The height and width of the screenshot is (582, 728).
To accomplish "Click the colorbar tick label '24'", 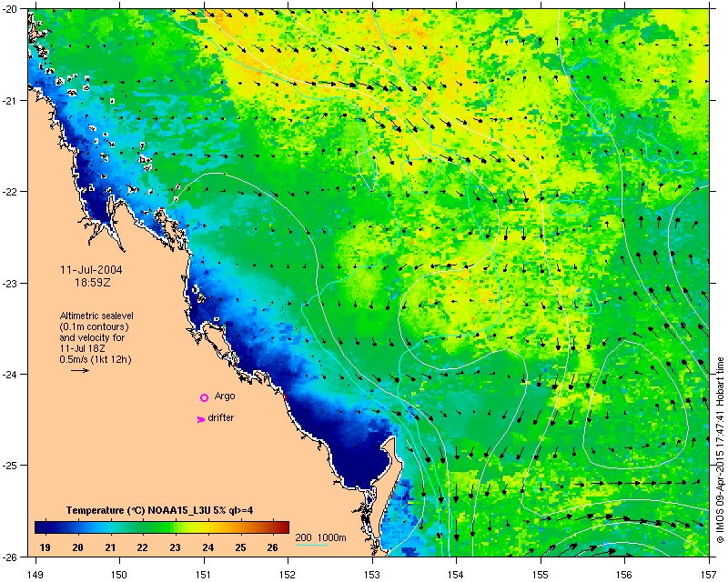I will click(207, 547).
